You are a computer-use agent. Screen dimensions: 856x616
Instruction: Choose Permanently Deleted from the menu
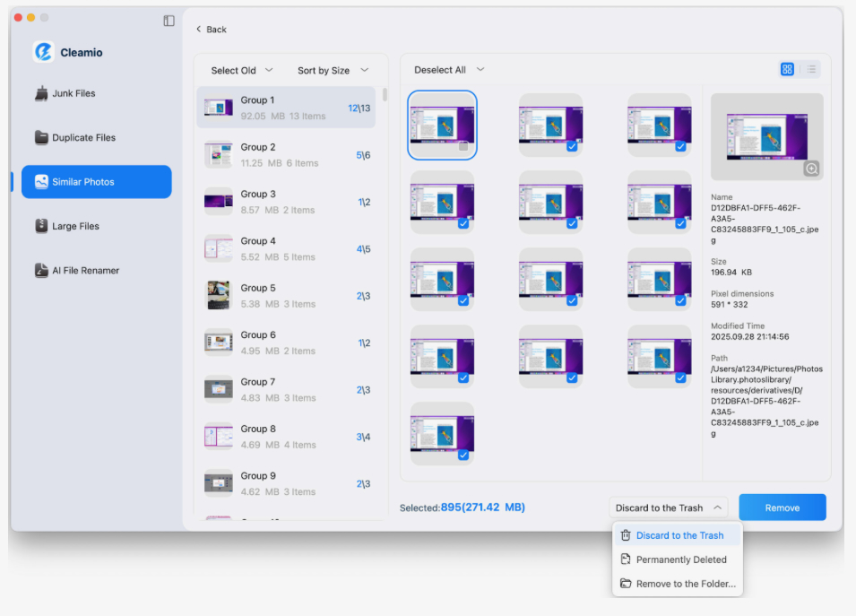point(680,560)
